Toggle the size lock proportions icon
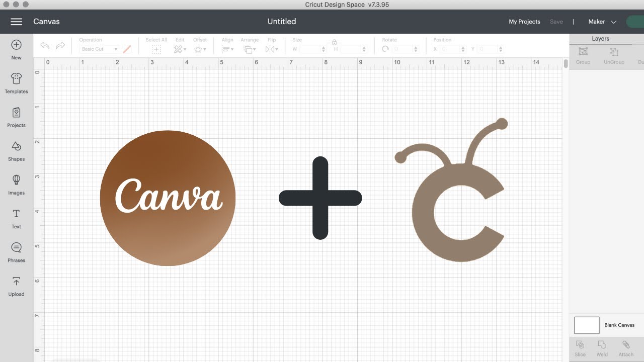Viewport: 644px width, 362px height. coord(334,42)
